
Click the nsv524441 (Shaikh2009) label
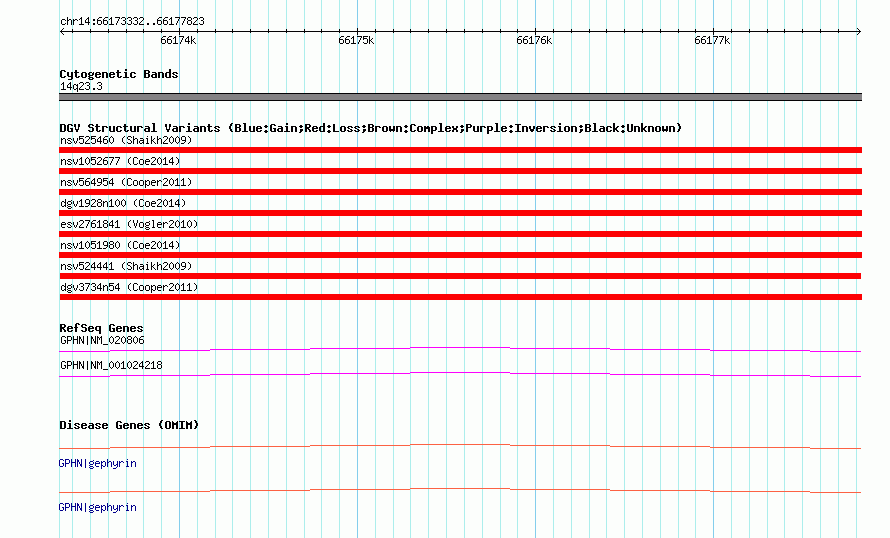pyautogui.click(x=126, y=266)
